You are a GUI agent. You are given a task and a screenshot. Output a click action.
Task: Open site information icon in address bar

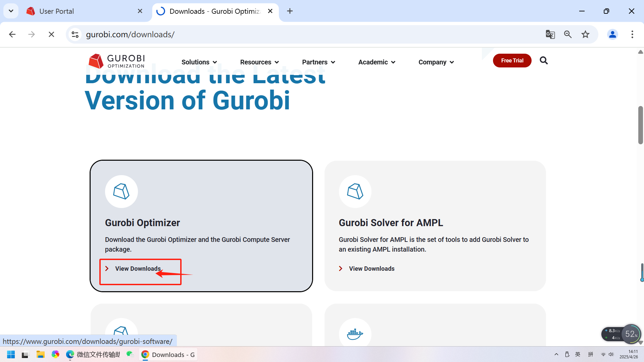tap(75, 34)
